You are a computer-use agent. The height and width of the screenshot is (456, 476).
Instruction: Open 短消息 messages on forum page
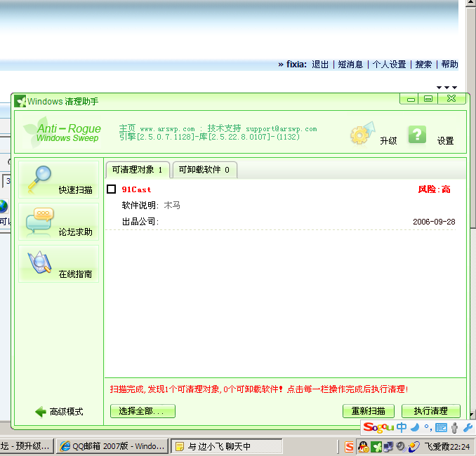[x=350, y=65]
